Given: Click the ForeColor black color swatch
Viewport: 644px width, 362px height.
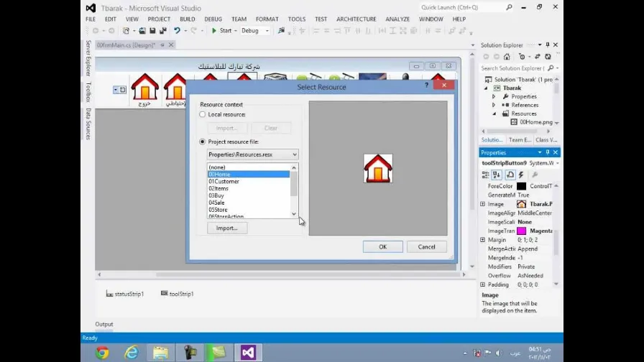Looking at the screenshot, I should coord(521,186).
